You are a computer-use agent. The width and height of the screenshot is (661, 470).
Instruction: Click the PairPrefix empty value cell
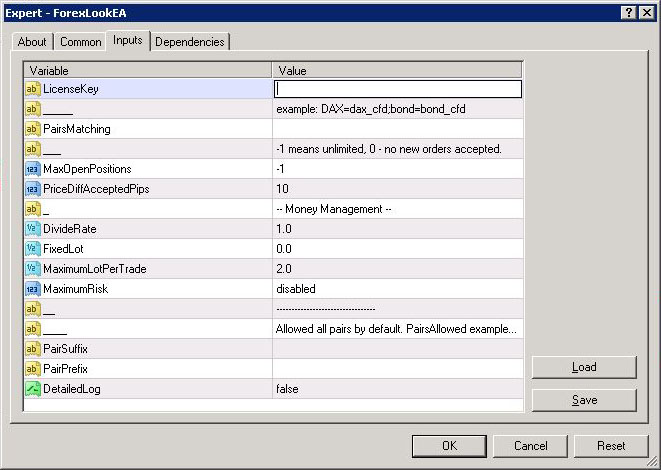(398, 369)
